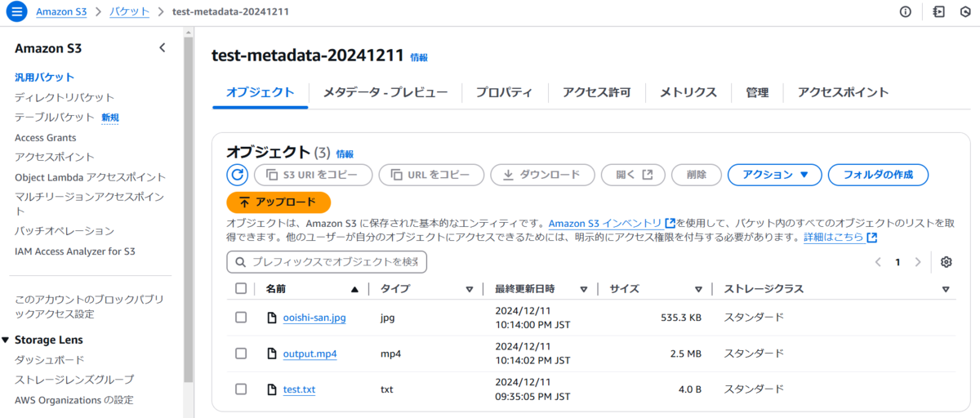Click the S3 URI をコピー button
The width and height of the screenshot is (980, 418).
point(314,175)
